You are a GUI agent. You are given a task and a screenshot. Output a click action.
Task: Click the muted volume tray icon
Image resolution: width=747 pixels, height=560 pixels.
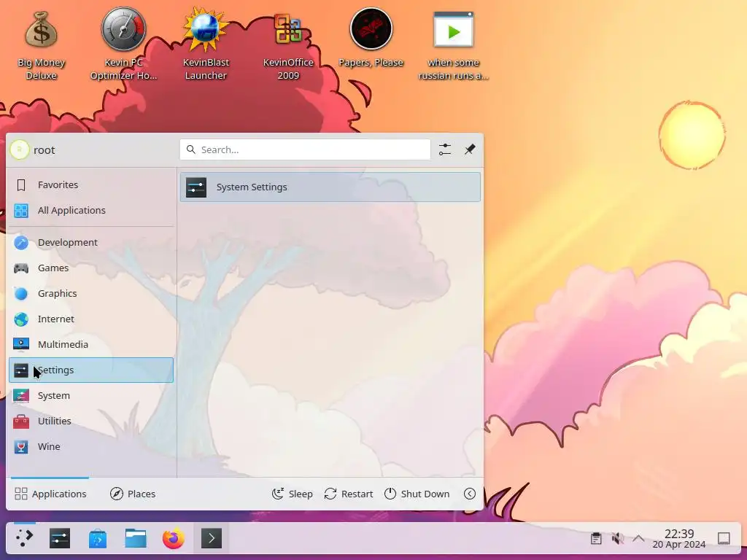[x=617, y=539]
